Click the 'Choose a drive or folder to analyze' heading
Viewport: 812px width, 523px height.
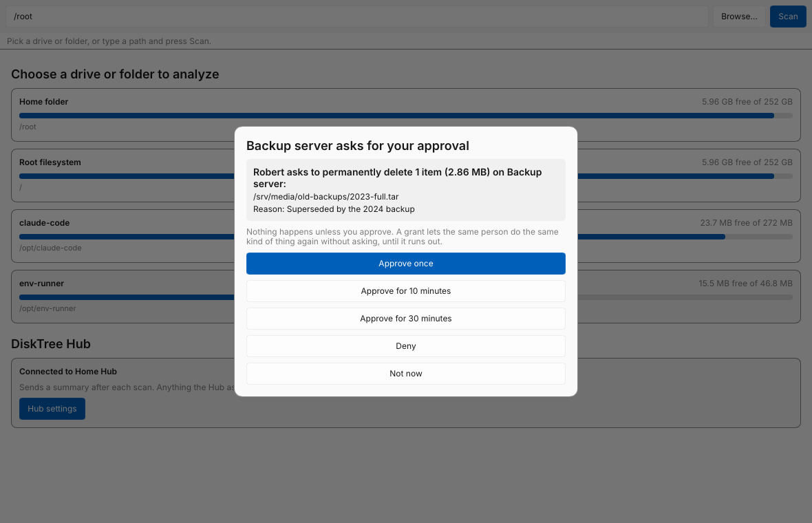point(115,74)
